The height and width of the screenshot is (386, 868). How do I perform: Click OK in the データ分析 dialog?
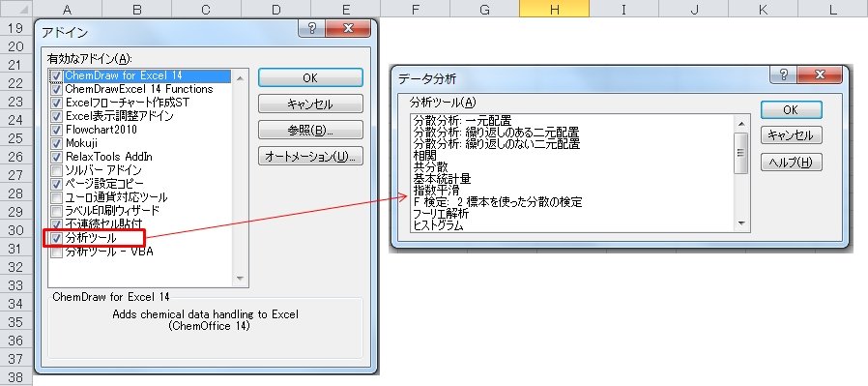pyautogui.click(x=791, y=109)
